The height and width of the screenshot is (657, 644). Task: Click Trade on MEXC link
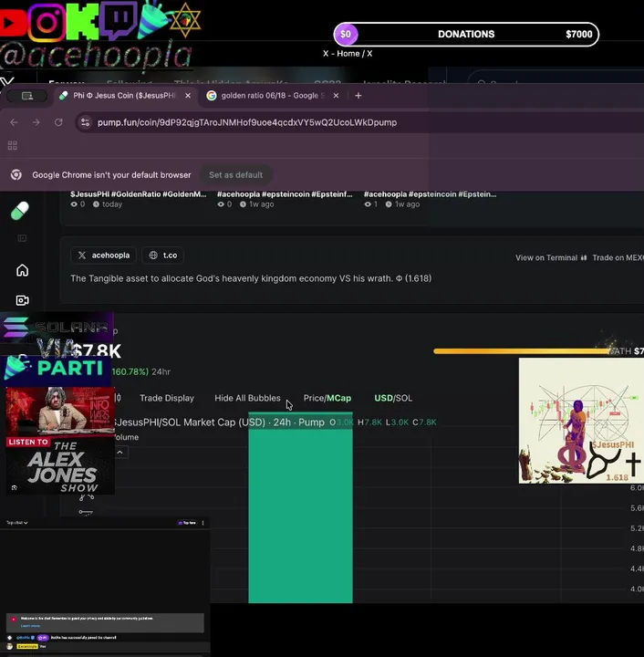(x=618, y=257)
